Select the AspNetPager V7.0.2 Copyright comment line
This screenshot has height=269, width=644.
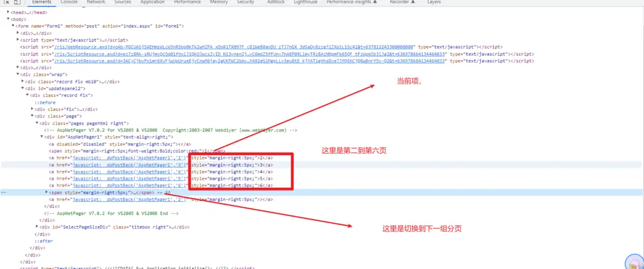coord(171,130)
